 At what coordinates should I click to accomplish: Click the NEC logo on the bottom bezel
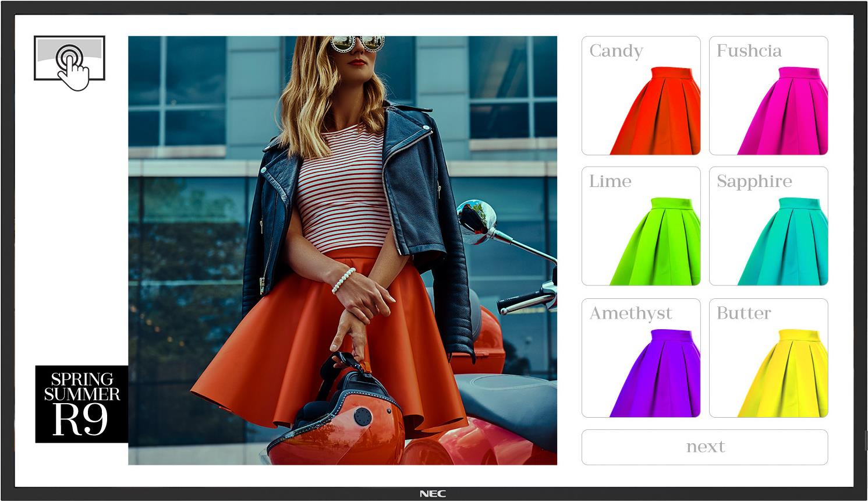point(433,494)
